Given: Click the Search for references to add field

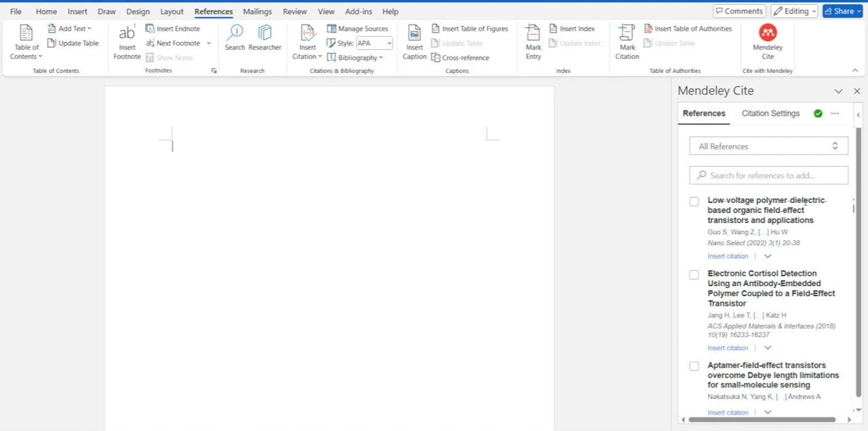Looking at the screenshot, I should [769, 175].
